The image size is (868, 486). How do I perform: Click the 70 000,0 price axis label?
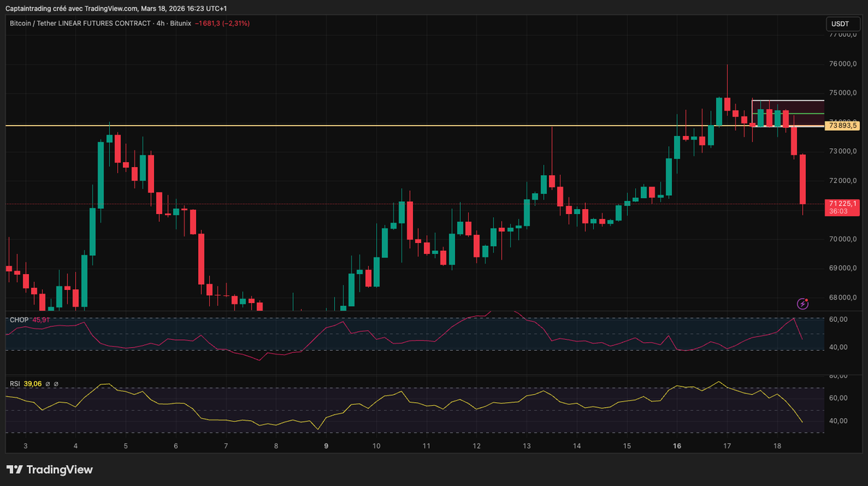843,239
